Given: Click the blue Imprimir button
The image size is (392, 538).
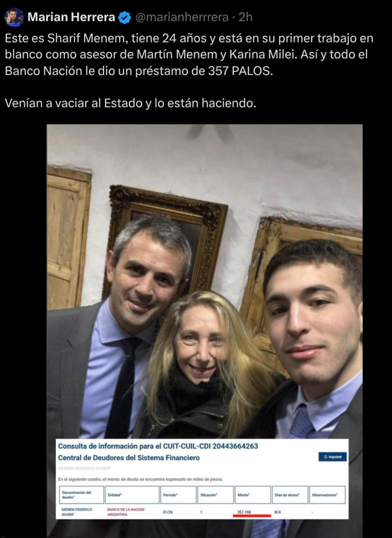Looking at the screenshot, I should [x=332, y=456].
